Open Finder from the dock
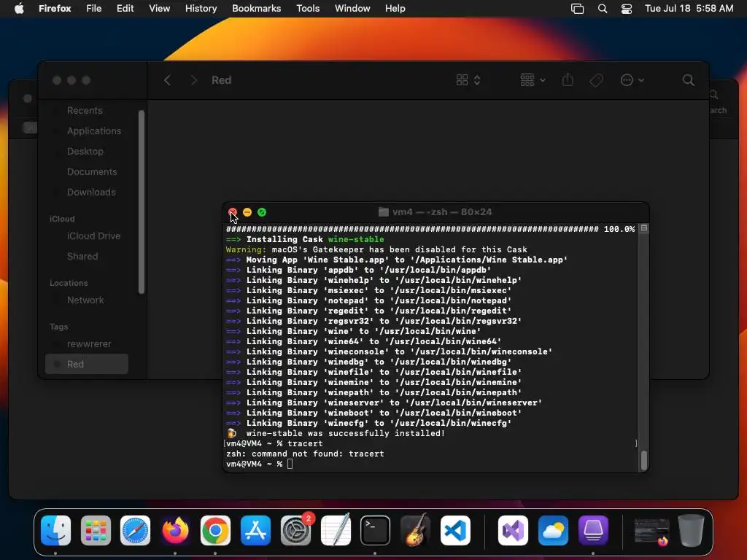Viewport: 747px width, 560px height. point(55,530)
